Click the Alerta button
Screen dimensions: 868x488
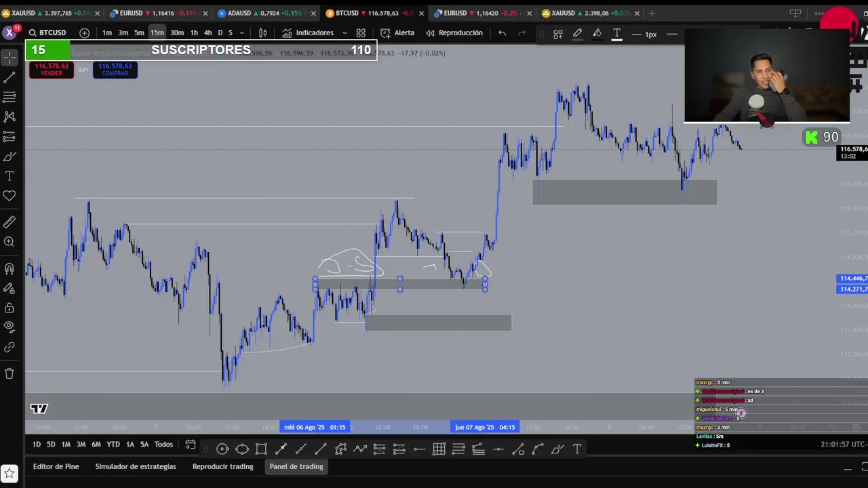[397, 33]
